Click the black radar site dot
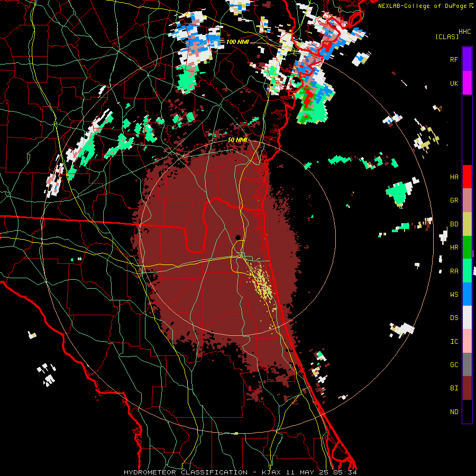 (238, 237)
